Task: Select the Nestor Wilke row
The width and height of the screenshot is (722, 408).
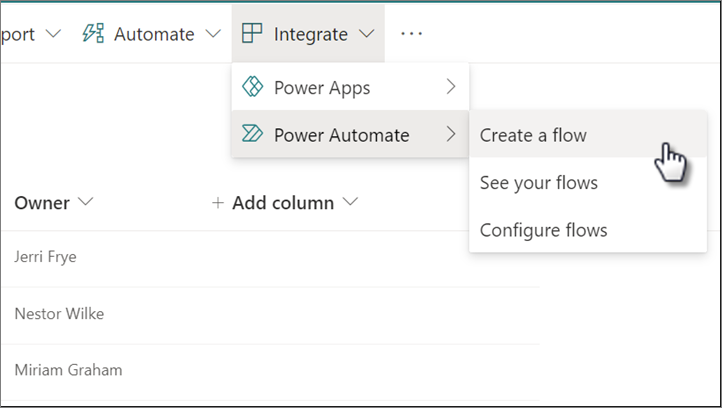Action: [x=270, y=315]
